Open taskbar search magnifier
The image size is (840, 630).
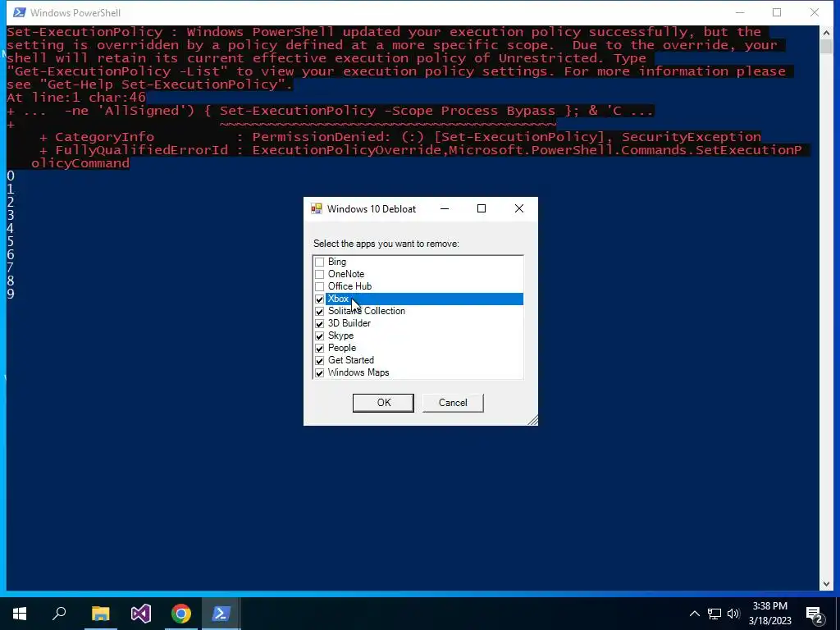coord(59,614)
